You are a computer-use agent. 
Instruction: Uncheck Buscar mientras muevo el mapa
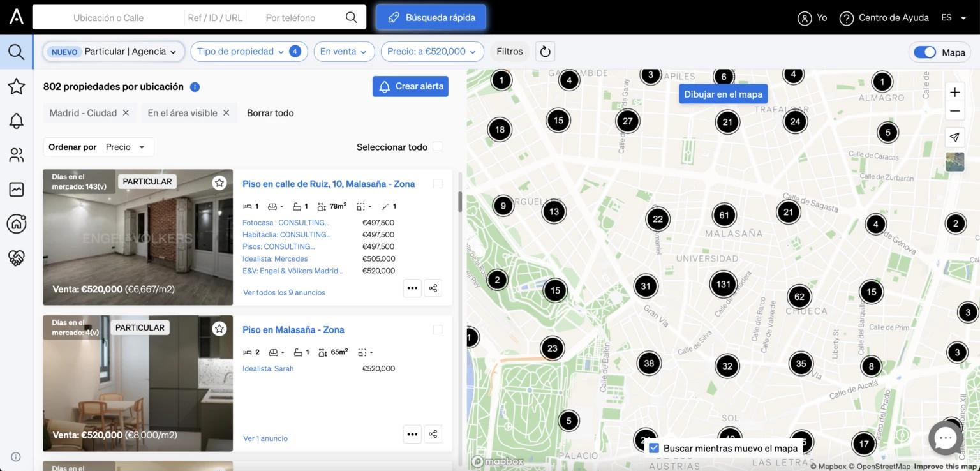point(653,448)
